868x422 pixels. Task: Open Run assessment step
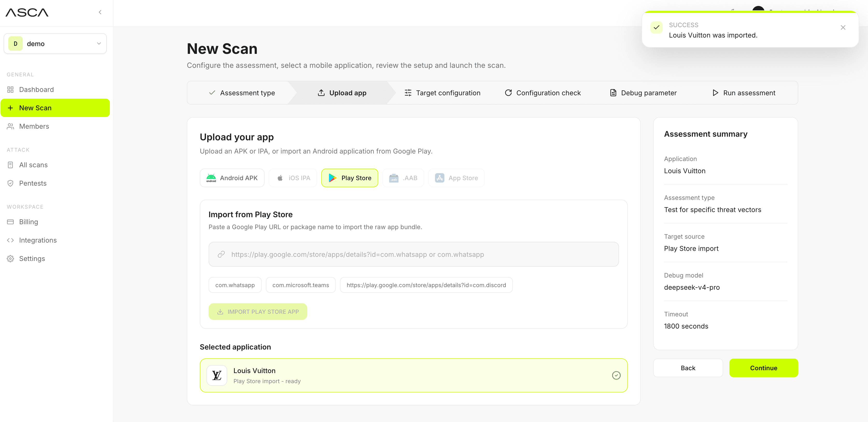coord(744,93)
